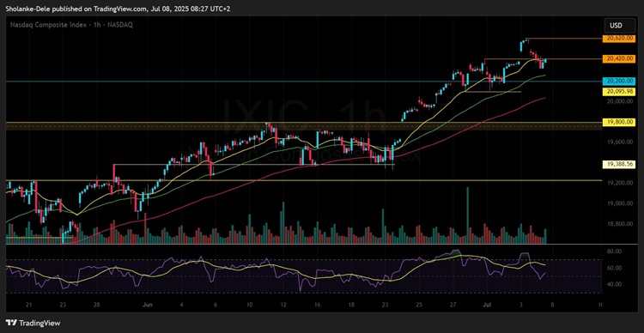Click the 8 date label on time axis
Viewport: 644px width, 333px height.
click(553, 305)
